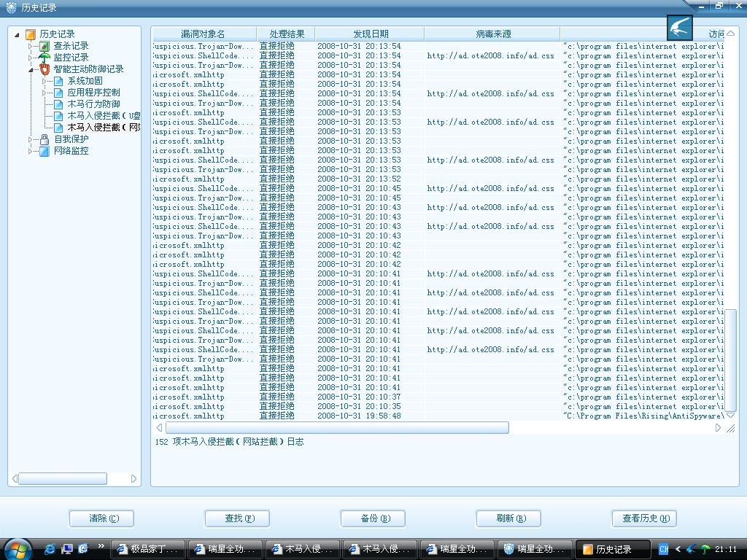Open the CH language indicator in tray
747x560 pixels.
pyautogui.click(x=664, y=549)
